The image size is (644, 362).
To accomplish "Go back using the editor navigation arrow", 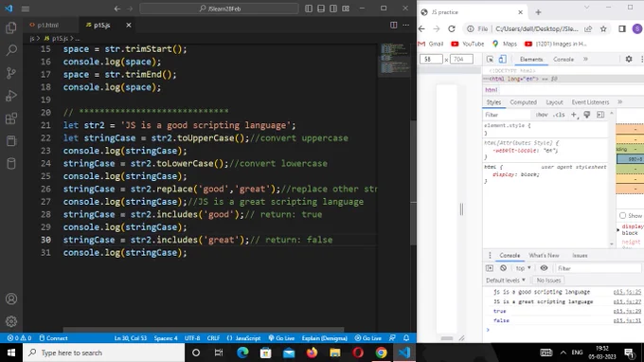I will pyautogui.click(x=117, y=9).
